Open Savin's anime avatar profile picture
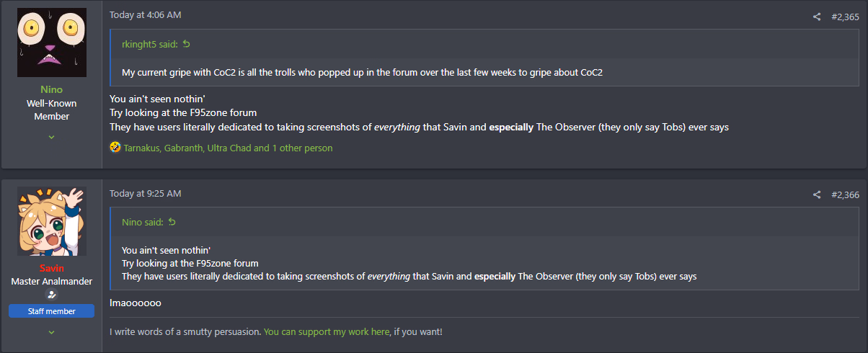 52,221
